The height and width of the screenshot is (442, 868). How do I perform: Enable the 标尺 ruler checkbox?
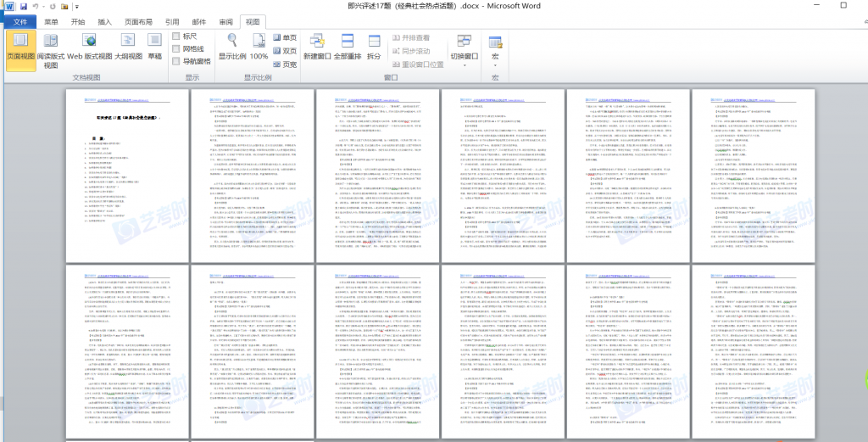click(176, 36)
